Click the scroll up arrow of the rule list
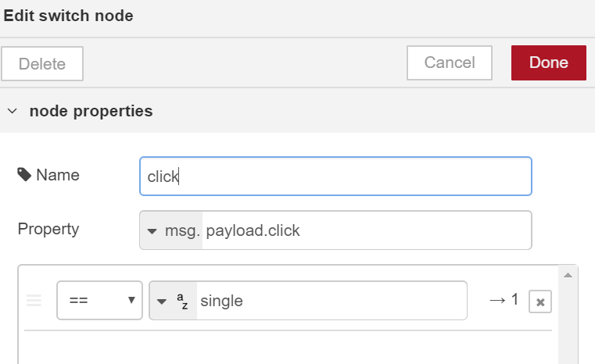 (568, 275)
